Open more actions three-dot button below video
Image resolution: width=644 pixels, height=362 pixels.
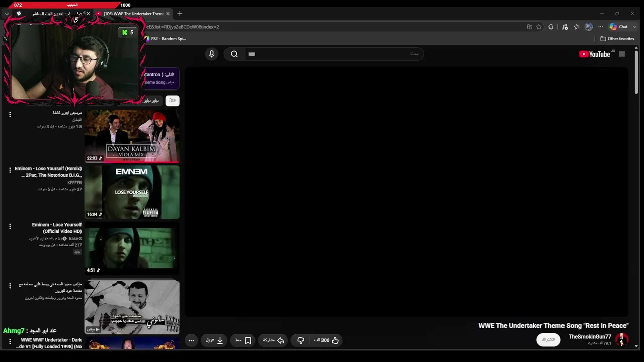click(x=191, y=340)
